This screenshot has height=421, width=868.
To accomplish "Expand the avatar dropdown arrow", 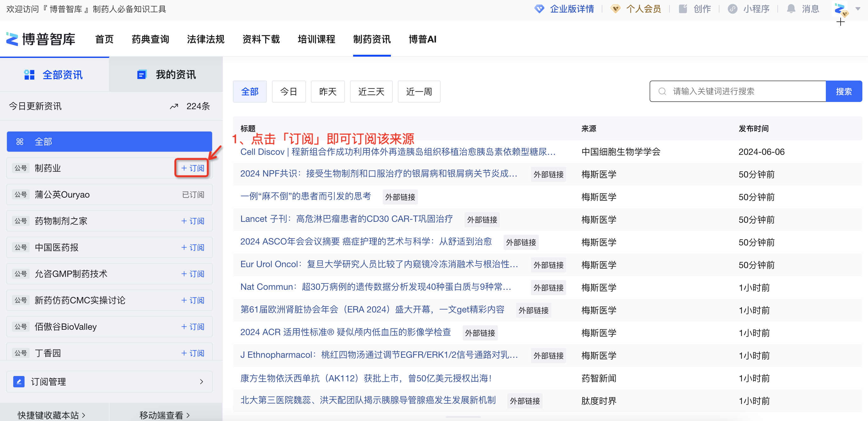I will 858,9.
